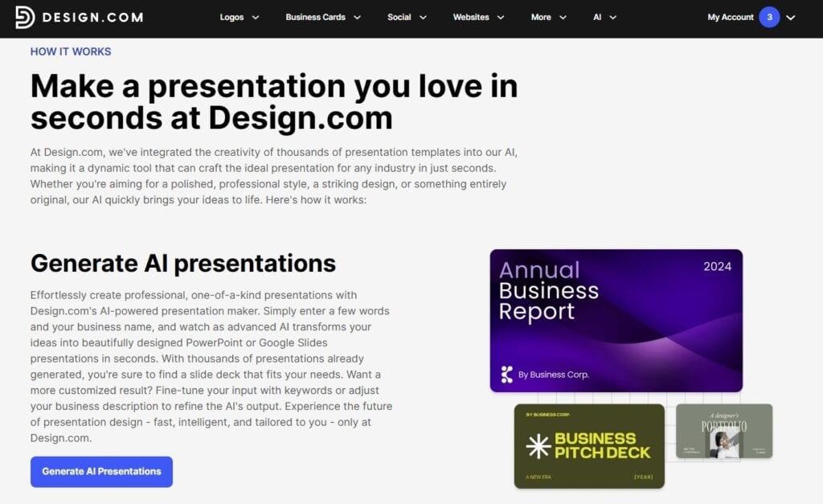
Task: Select the AI navigation item
Action: tap(597, 18)
